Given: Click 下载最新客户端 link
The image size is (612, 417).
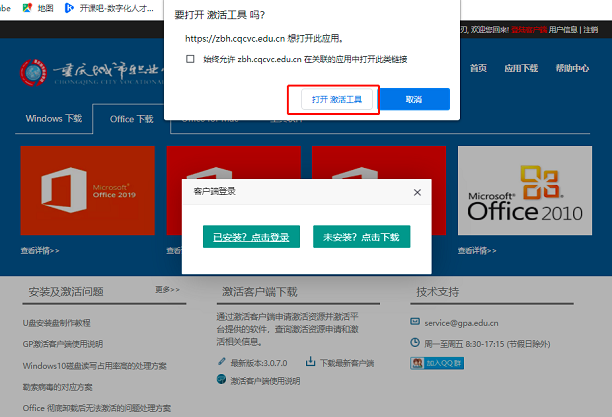Looking at the screenshot, I should 347,363.
